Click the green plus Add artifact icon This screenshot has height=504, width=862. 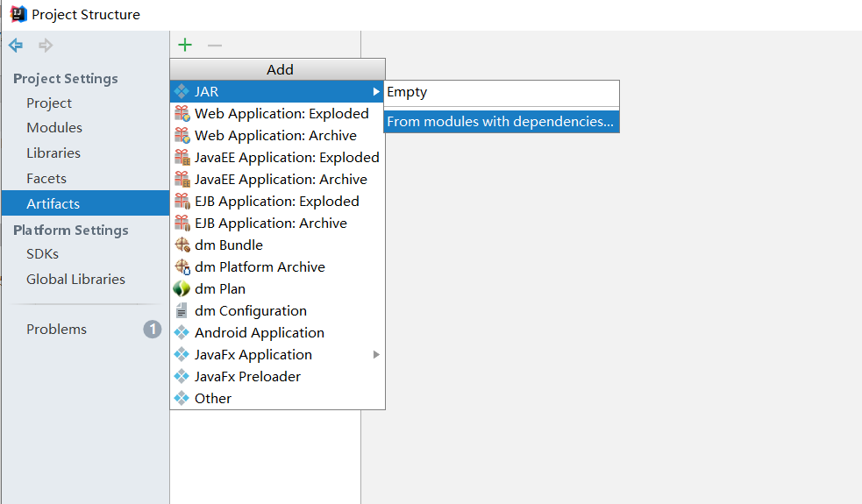coord(185,45)
